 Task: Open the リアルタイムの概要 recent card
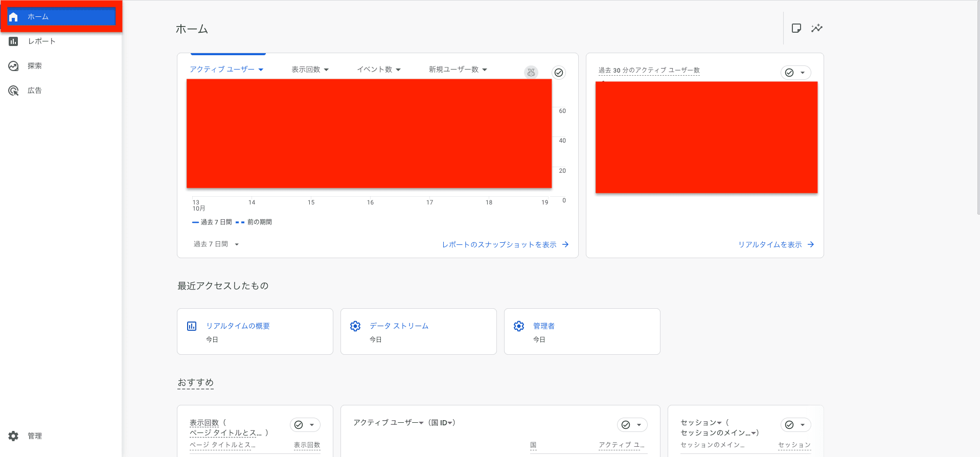click(x=255, y=331)
